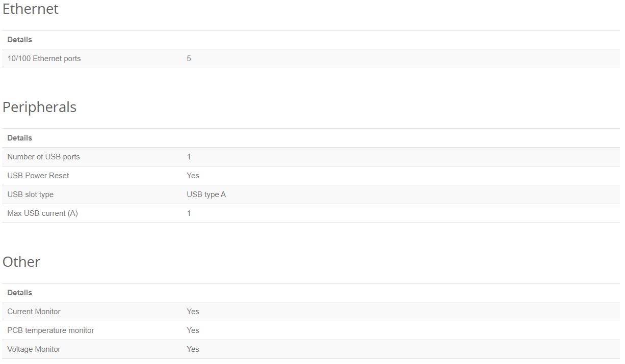Click the Other section heading

21,262
